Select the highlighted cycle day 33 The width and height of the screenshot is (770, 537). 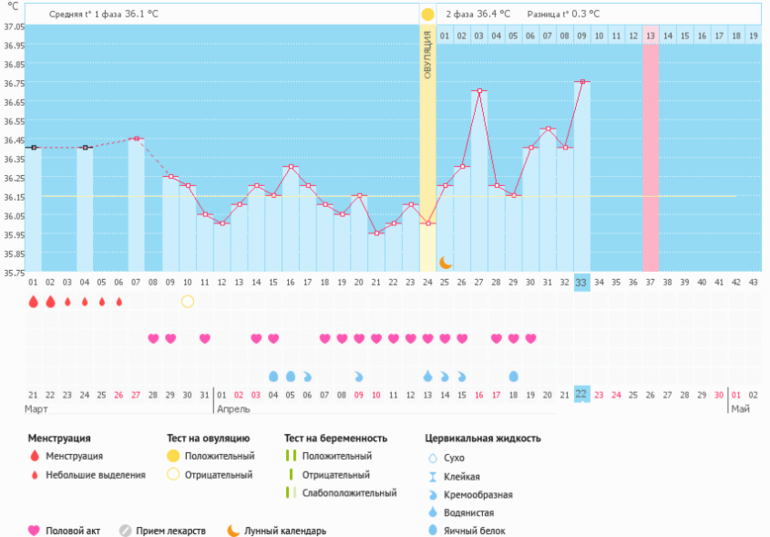point(581,283)
